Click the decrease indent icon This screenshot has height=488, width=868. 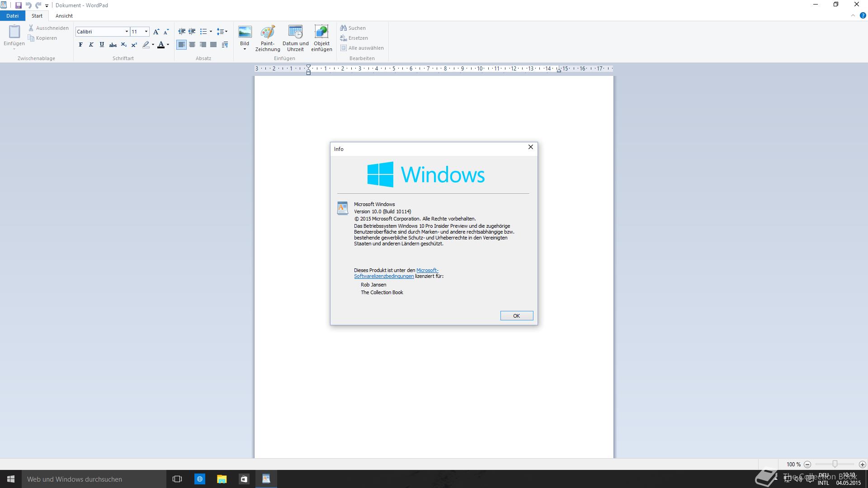pos(182,32)
